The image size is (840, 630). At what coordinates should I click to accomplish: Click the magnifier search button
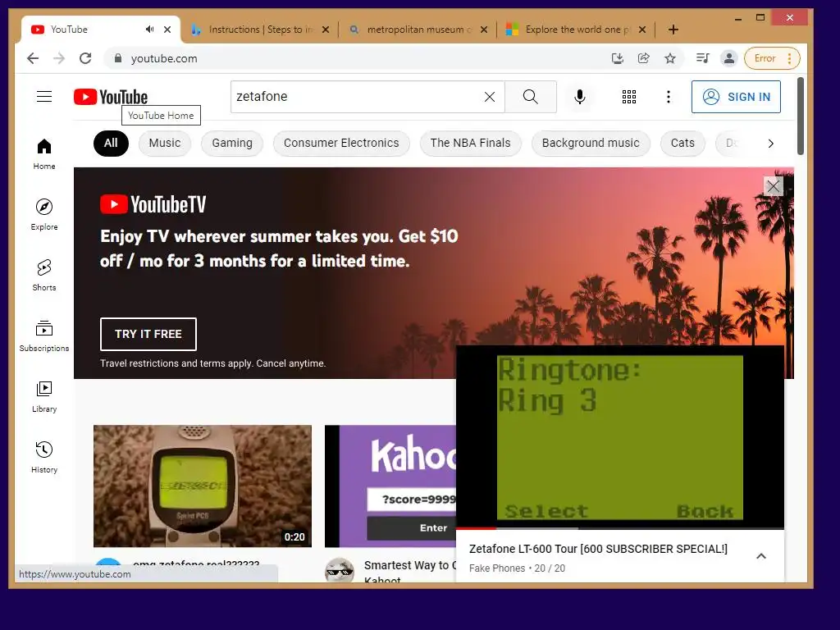tap(531, 97)
